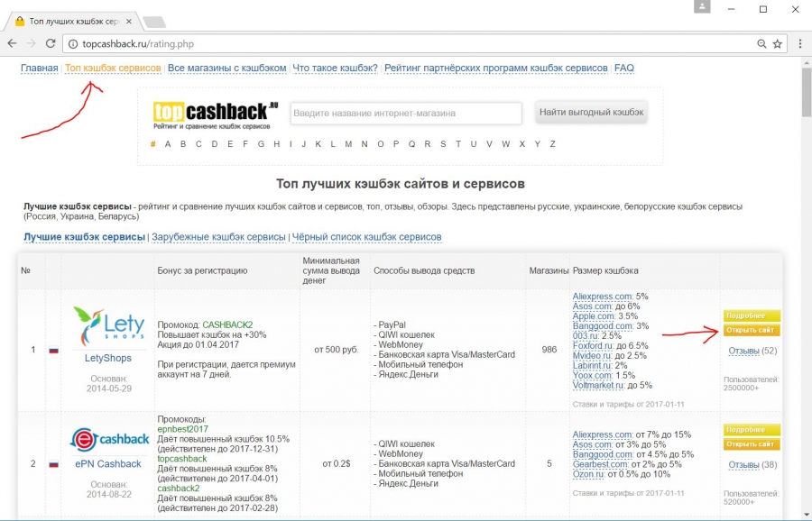
Task: Click the page heading 'Топ лучших кэшбэк сайтов'
Action: (x=401, y=184)
